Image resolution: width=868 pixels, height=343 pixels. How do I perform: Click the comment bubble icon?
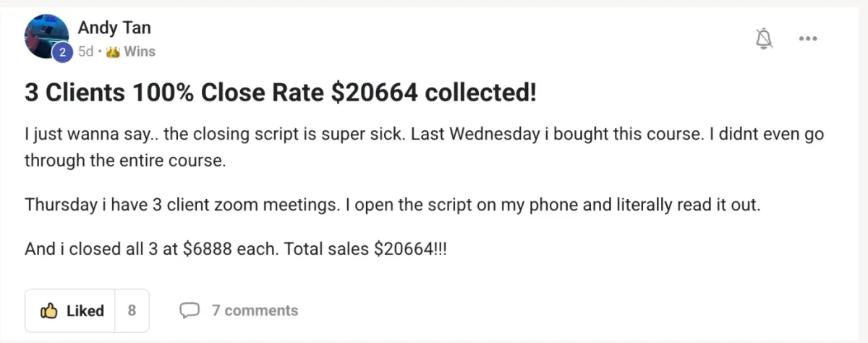190,310
